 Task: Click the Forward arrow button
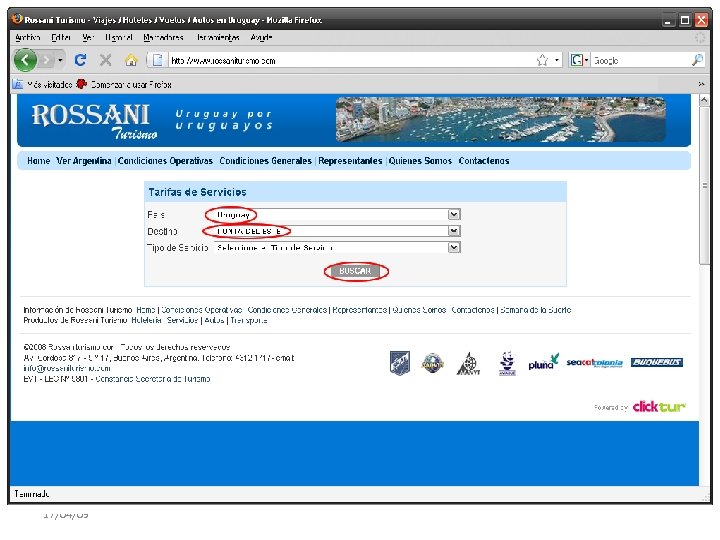pos(46,60)
